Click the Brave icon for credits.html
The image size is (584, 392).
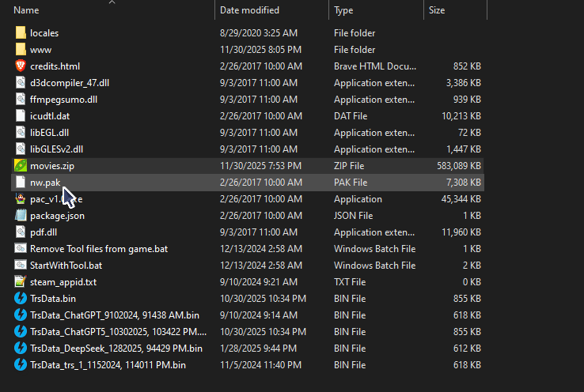click(21, 66)
